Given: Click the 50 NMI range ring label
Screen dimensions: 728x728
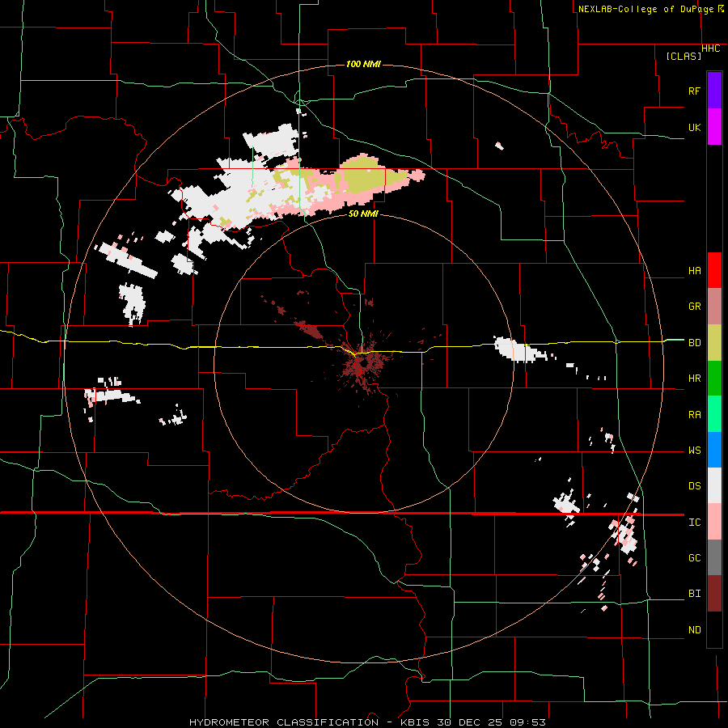Looking at the screenshot, I should 363,214.
